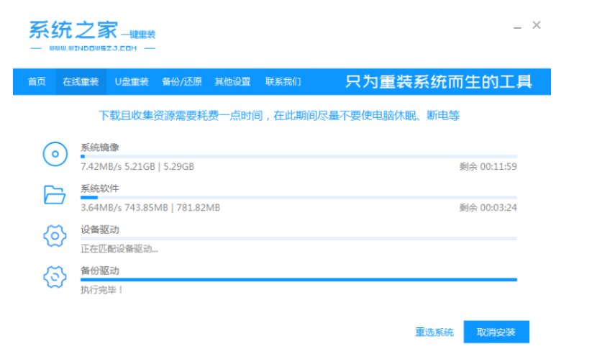Select the 备份/还原 tab

click(181, 81)
